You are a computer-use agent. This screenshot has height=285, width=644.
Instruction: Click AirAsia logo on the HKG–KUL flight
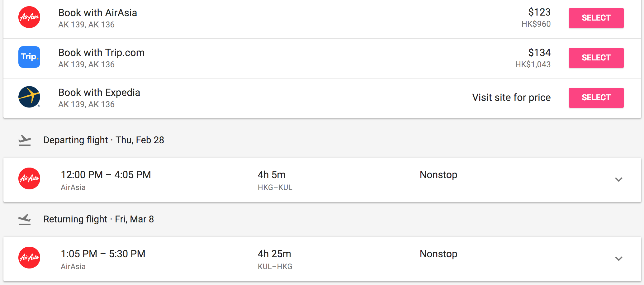[29, 178]
